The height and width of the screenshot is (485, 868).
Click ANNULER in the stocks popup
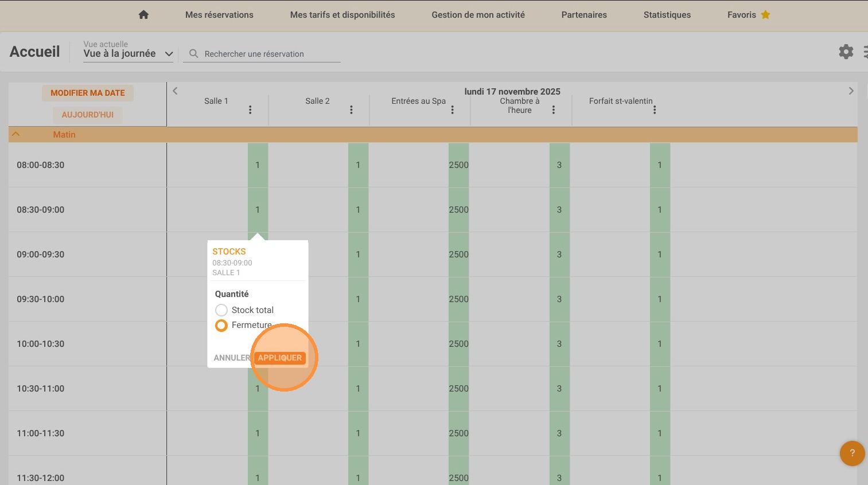pyautogui.click(x=232, y=358)
